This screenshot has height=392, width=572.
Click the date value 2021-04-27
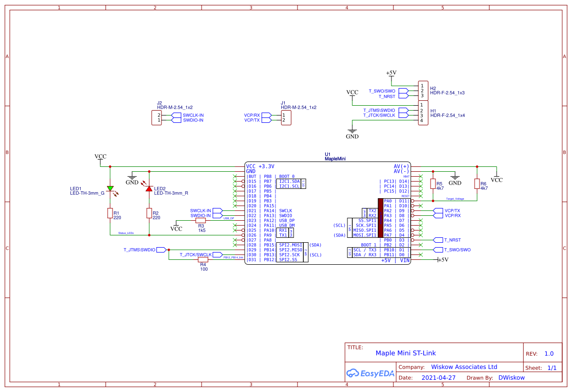click(x=438, y=378)
